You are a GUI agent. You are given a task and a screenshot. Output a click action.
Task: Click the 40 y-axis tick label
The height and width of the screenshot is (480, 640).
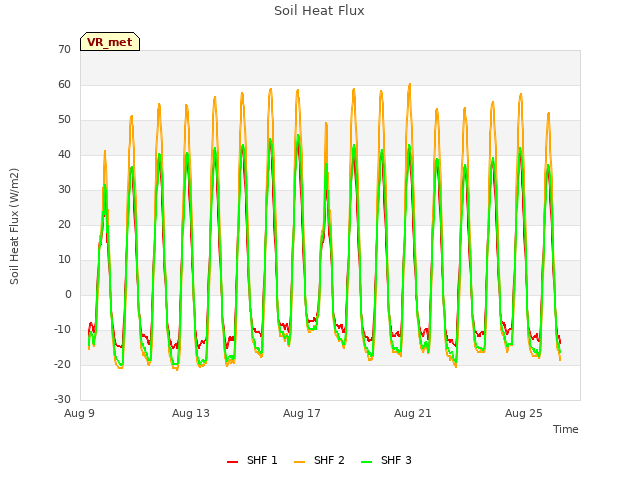pyautogui.click(x=64, y=154)
